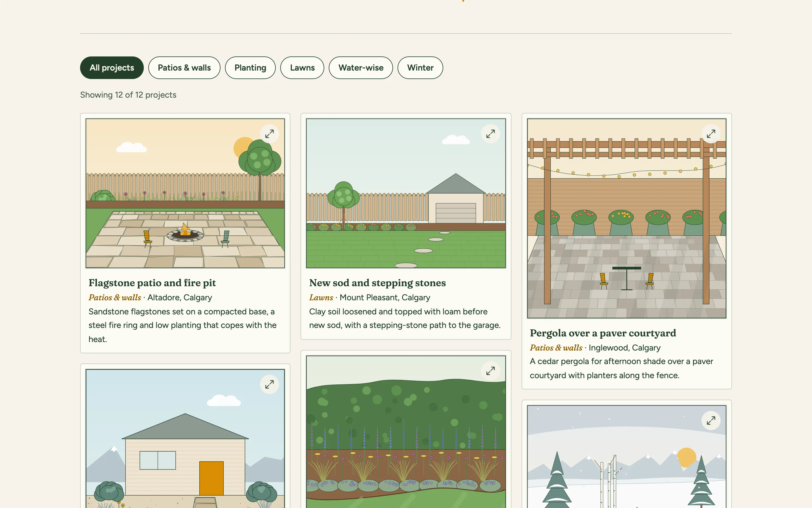Click expand icon on the snowy winter scene image
This screenshot has height=508, width=812.
coord(711,420)
